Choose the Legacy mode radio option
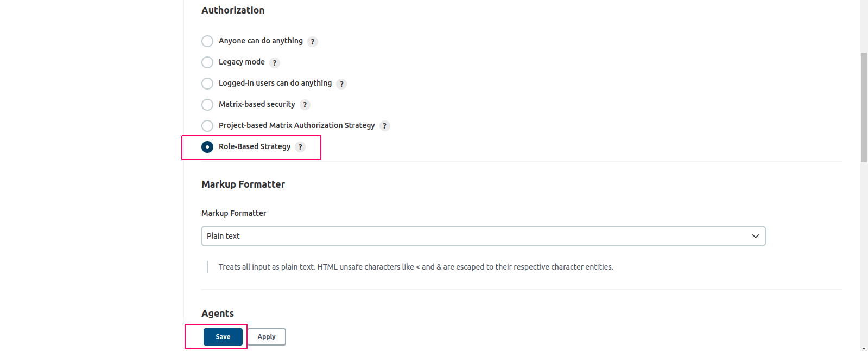This screenshot has width=868, height=351. 207,62
